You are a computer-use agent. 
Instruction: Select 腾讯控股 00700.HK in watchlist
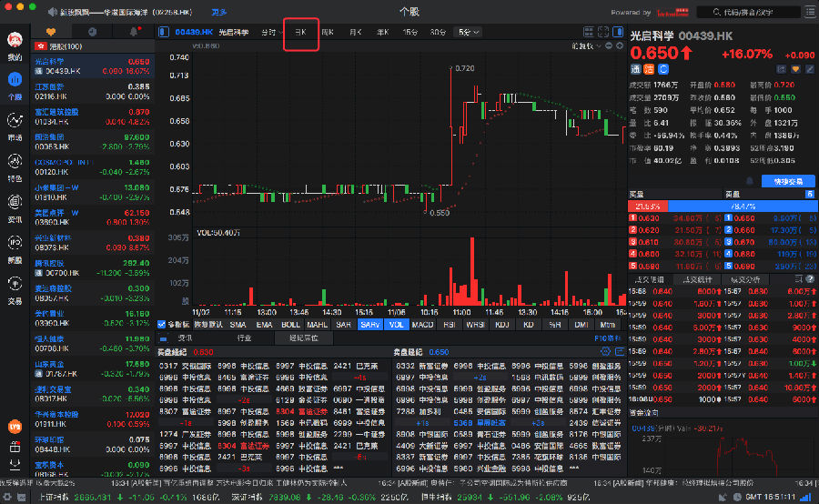tap(93, 268)
